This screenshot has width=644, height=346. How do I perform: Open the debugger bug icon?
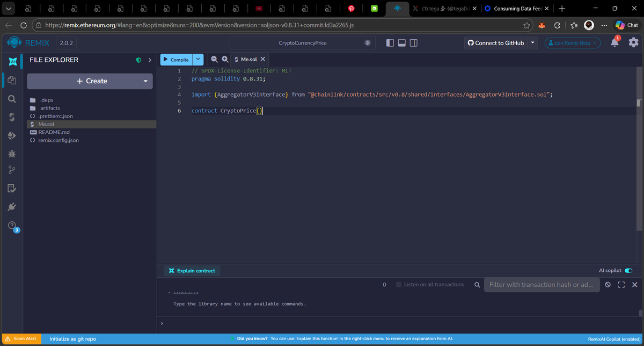click(12, 154)
